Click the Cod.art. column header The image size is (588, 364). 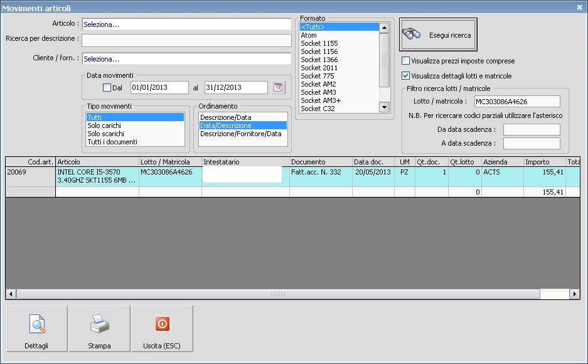30,162
